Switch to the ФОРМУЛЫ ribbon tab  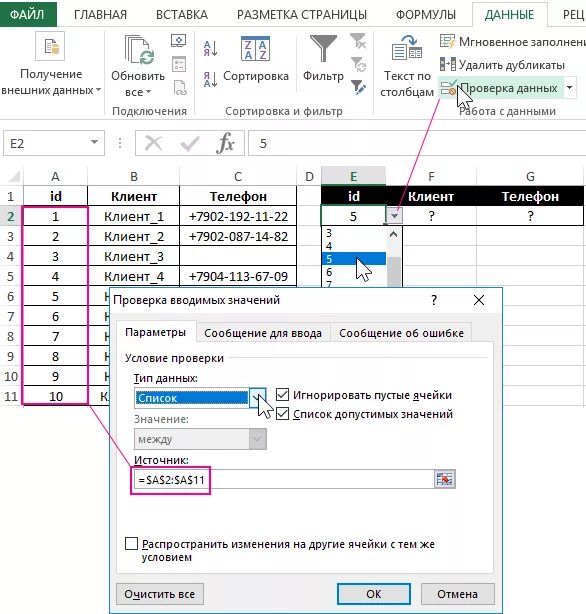click(426, 15)
